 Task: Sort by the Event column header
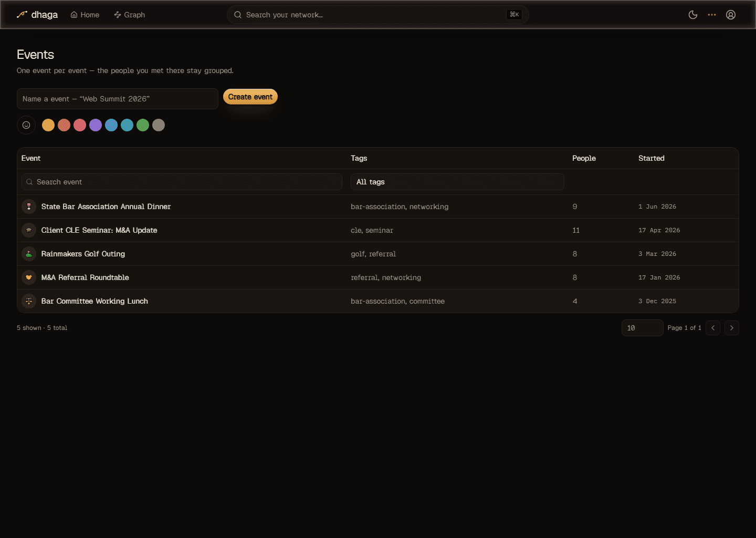coord(31,158)
